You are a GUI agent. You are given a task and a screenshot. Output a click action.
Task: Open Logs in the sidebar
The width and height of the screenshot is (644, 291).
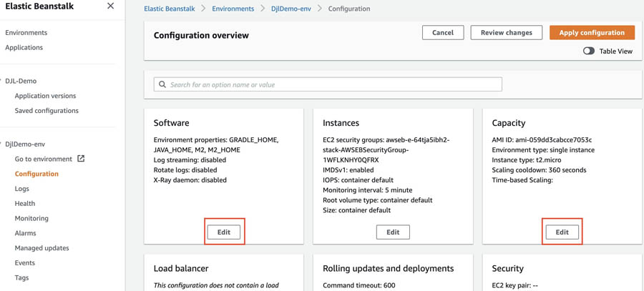[x=21, y=189]
